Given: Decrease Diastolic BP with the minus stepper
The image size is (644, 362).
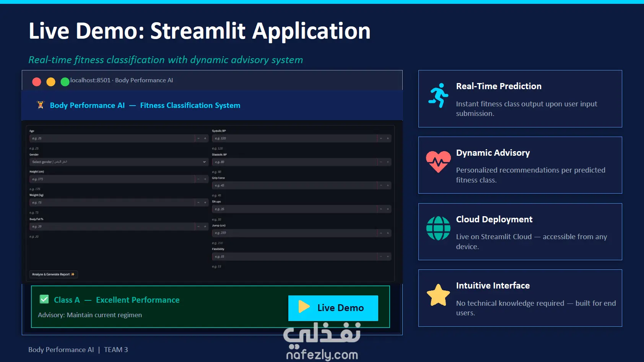Looking at the screenshot, I should [x=381, y=162].
